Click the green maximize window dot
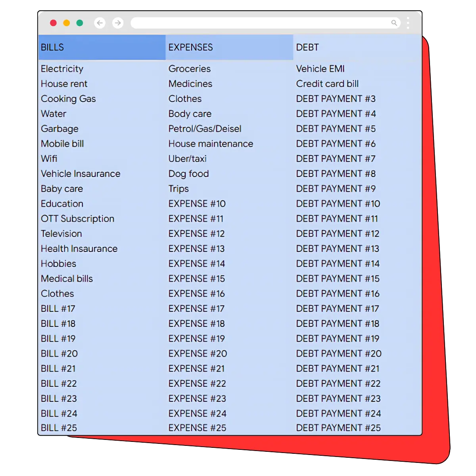This screenshot has width=476, height=476. click(80, 23)
